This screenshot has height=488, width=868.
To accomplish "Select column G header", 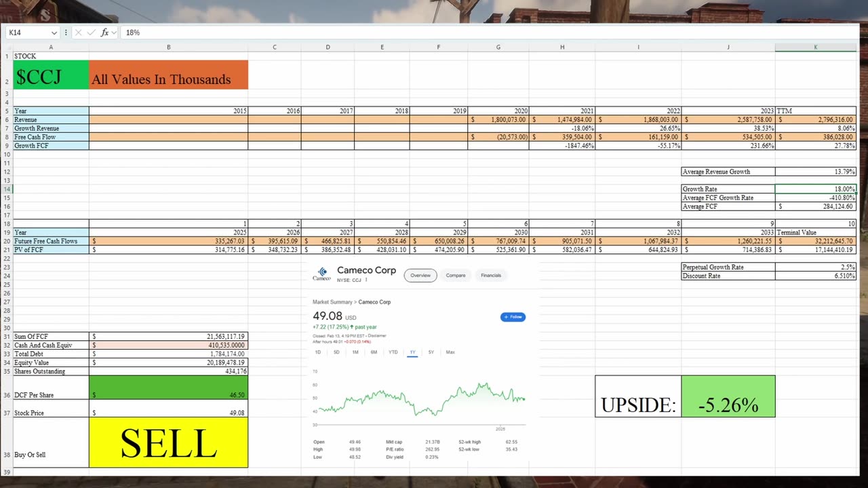I will (498, 47).
